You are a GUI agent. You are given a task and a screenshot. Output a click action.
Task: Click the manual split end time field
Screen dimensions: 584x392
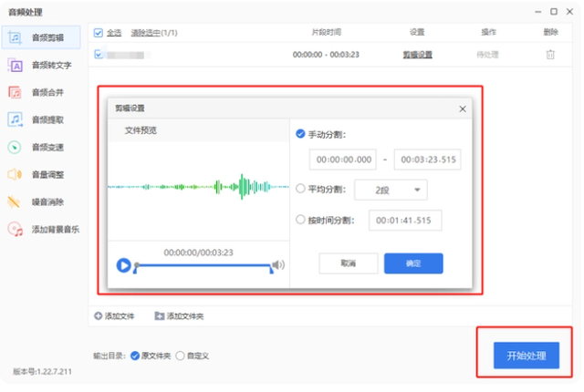click(428, 160)
